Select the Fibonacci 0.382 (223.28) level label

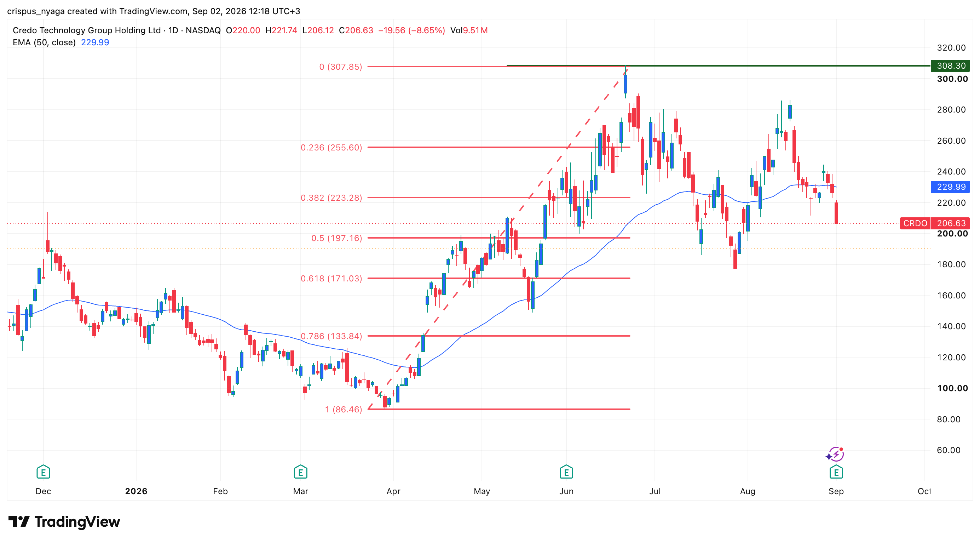(332, 198)
